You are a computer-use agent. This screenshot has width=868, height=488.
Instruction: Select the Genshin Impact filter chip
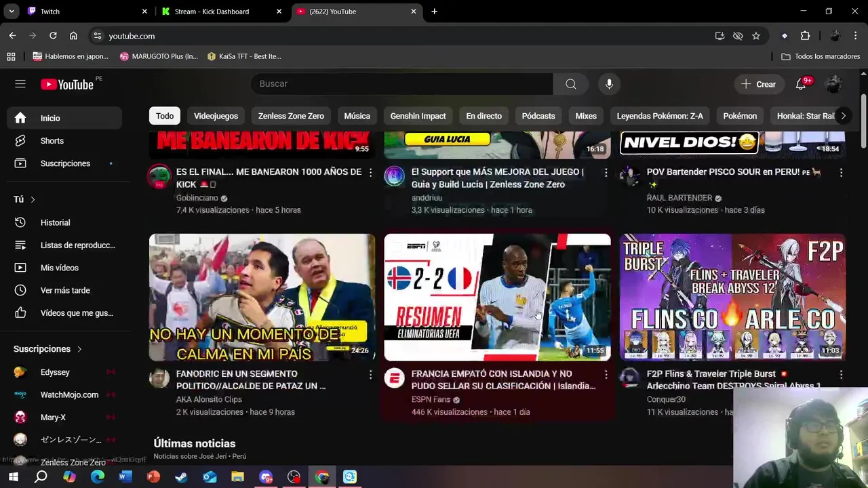(418, 116)
